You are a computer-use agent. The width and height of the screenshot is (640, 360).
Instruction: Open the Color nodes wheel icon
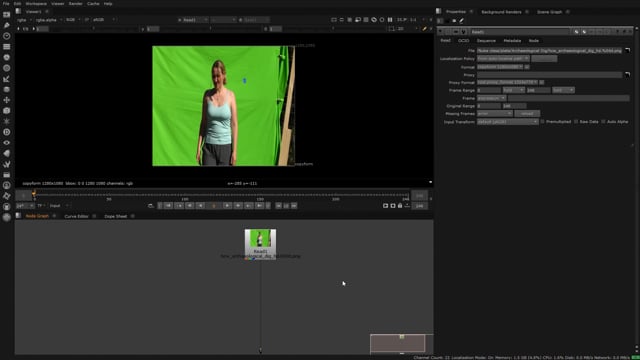(7, 57)
